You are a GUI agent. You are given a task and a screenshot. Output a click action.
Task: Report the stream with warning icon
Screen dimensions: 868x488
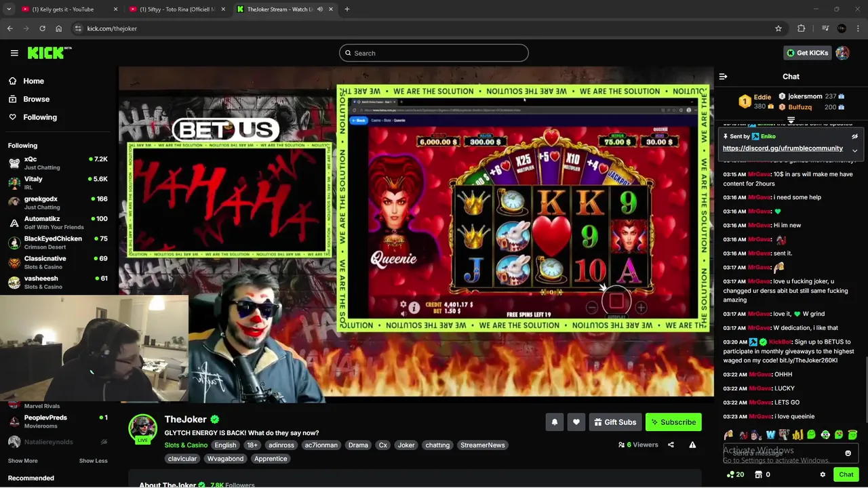(x=692, y=445)
